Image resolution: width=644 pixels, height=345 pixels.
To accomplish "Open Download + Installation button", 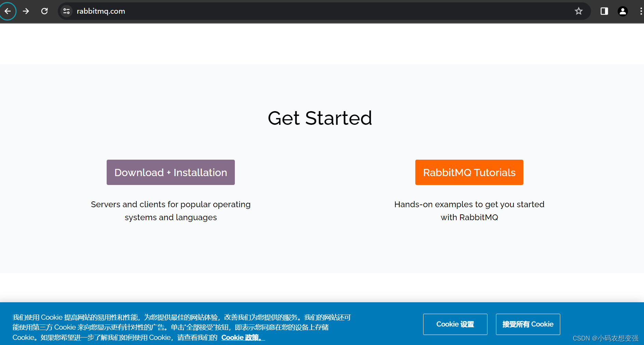I will tap(171, 172).
